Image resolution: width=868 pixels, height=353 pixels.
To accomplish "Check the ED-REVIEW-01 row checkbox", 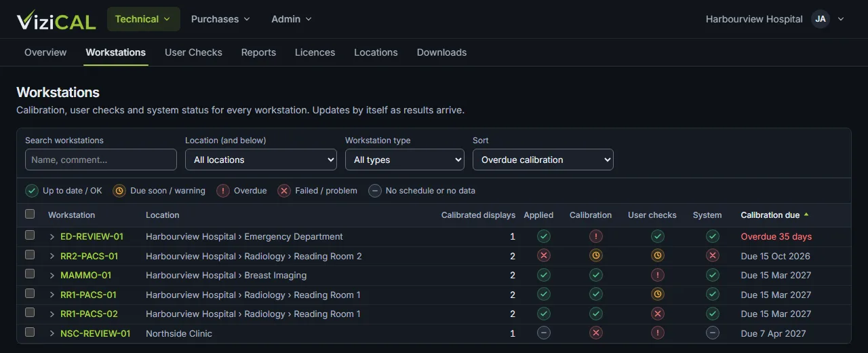I will point(30,235).
